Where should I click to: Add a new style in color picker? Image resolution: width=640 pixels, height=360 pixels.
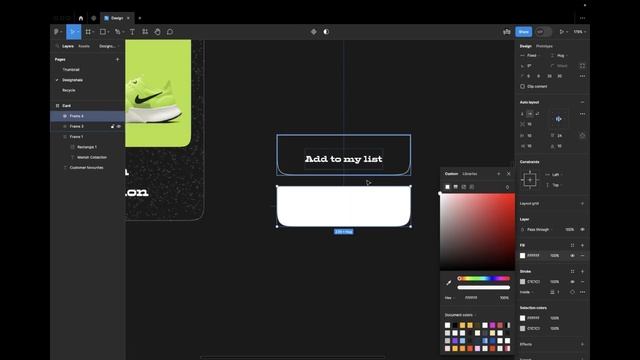(x=499, y=174)
